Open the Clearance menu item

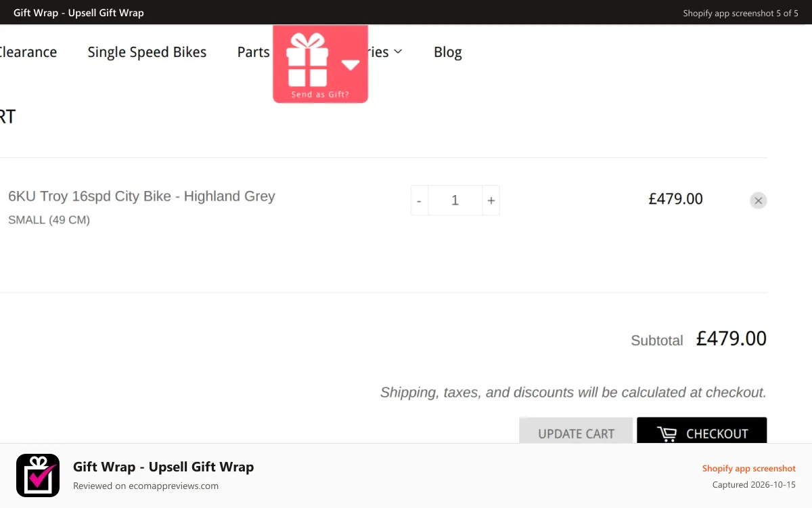(28, 52)
